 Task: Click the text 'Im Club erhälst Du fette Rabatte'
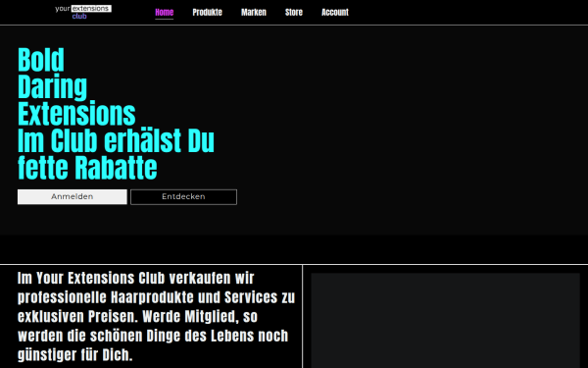click(x=116, y=154)
